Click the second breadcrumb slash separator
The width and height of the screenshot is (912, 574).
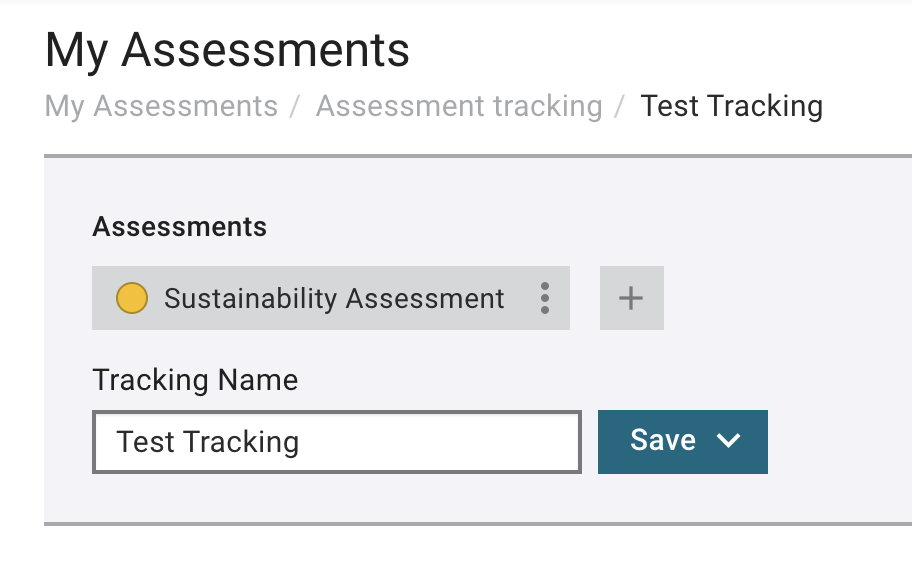(x=620, y=107)
